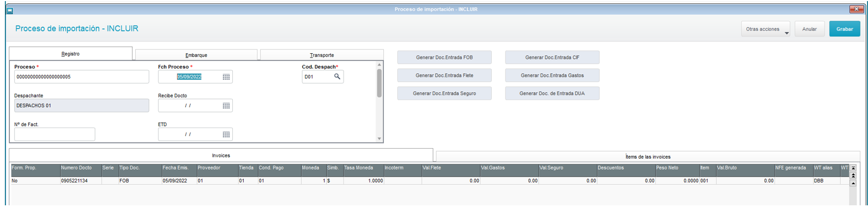Click Generar Doc. de Entrada DUA
The height and width of the screenshot is (214, 868).
click(x=552, y=93)
